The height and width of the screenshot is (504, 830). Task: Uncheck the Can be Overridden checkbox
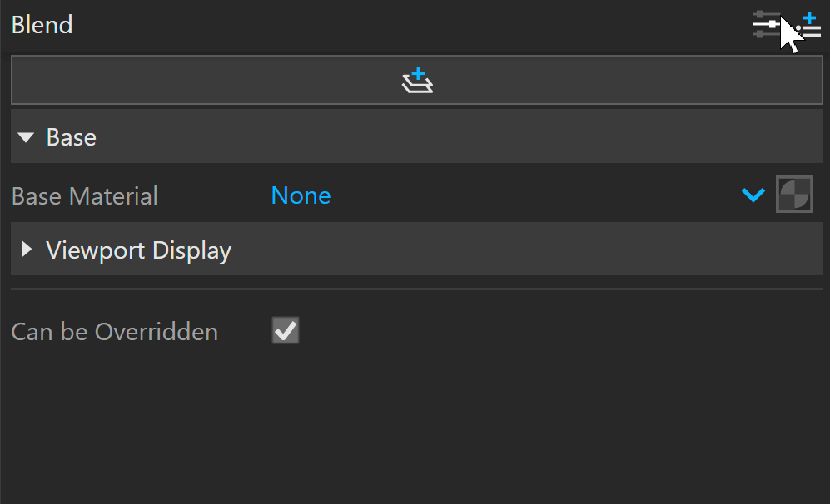[x=286, y=330]
